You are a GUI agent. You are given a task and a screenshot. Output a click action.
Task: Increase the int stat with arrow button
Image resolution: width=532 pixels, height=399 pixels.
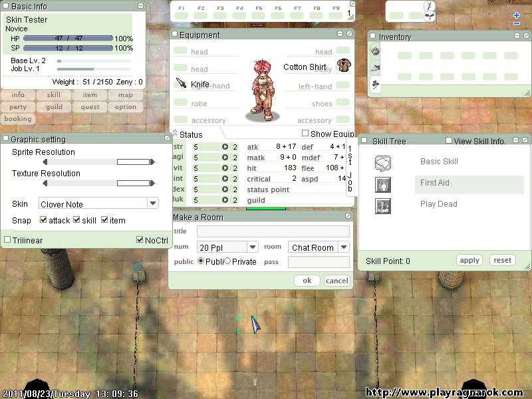pyautogui.click(x=225, y=178)
